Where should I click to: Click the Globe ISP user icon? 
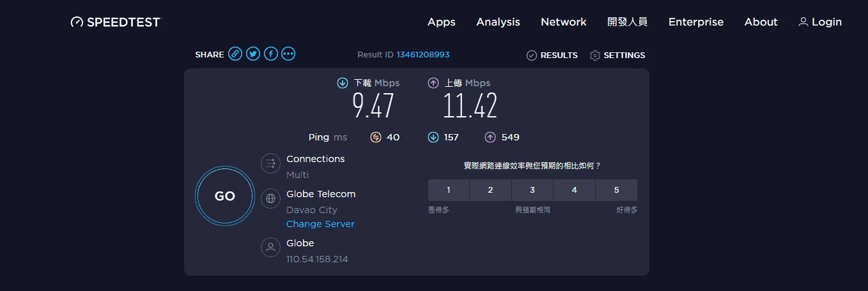click(x=271, y=248)
